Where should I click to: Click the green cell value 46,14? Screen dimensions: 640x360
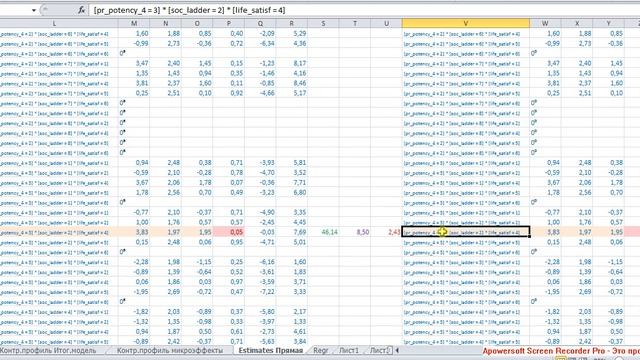(x=329, y=232)
